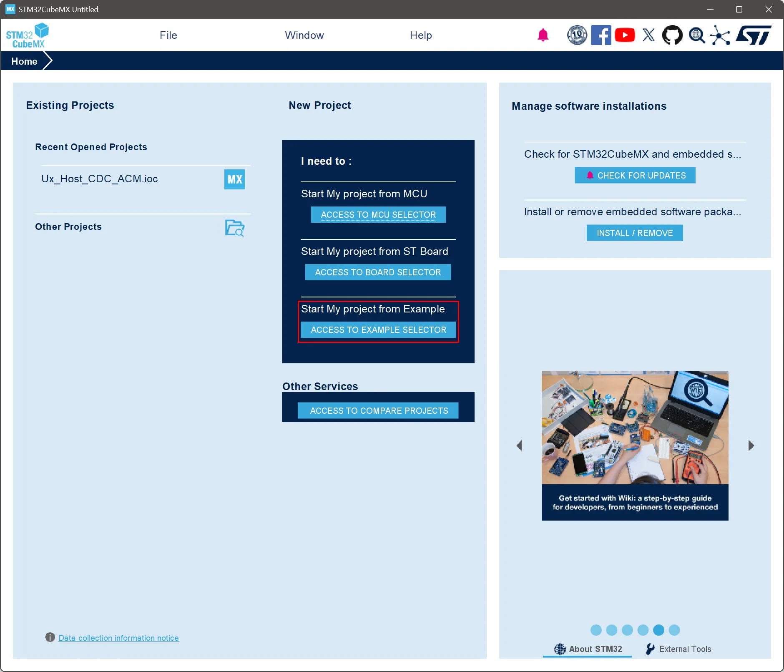This screenshot has width=784, height=672.
Task: Open the File menu
Action: (168, 35)
